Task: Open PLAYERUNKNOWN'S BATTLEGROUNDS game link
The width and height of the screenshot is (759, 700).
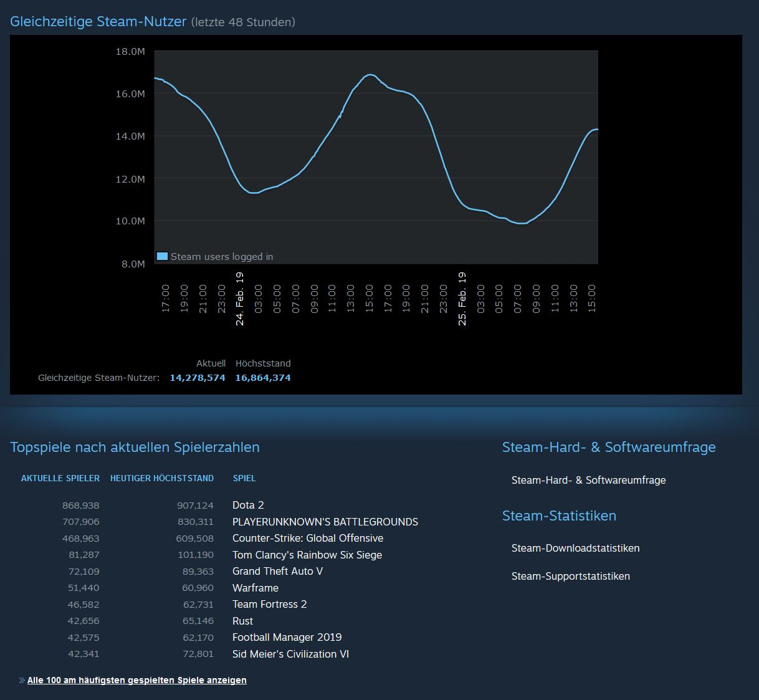Action: point(325,522)
